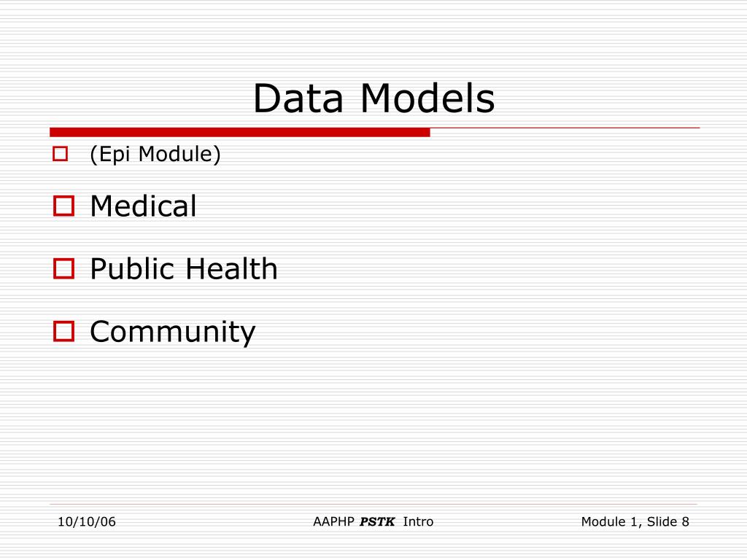Click the 10/10/06 date in the footer

coord(87,522)
